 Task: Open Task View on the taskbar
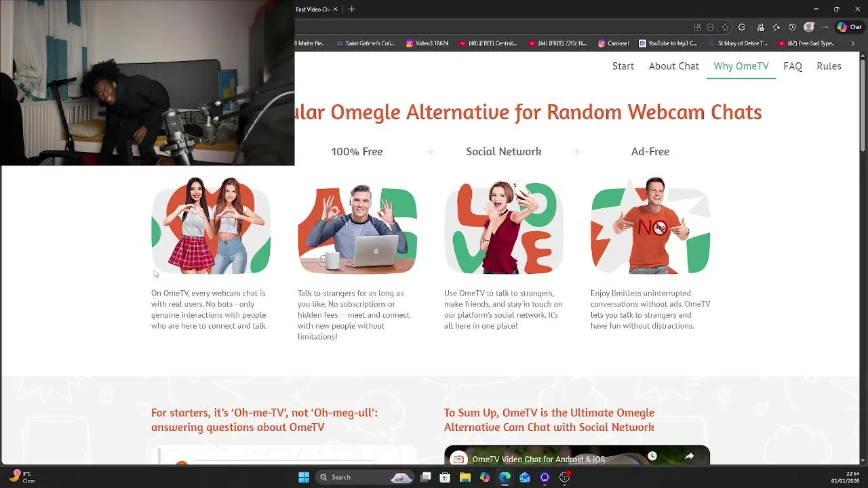coord(425,477)
